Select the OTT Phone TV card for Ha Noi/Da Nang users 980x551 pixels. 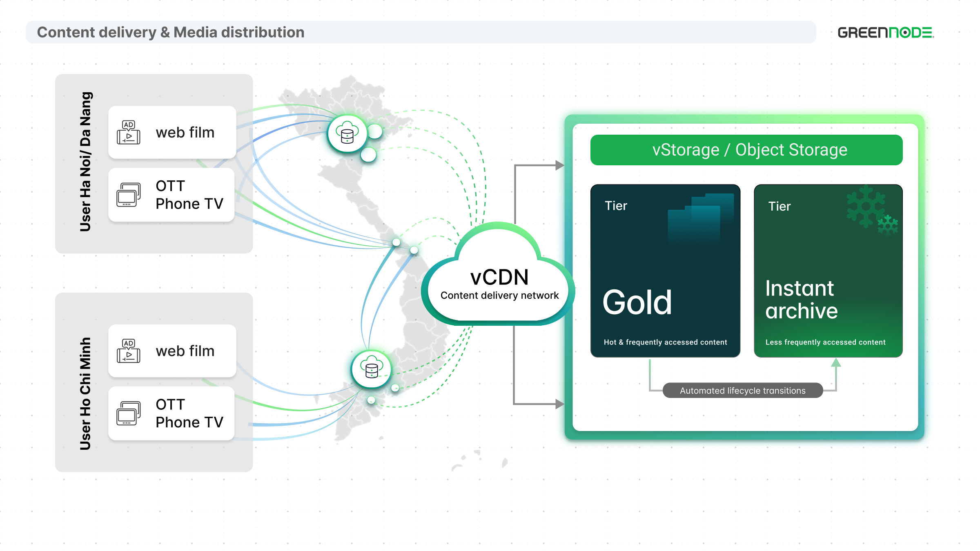point(171,195)
